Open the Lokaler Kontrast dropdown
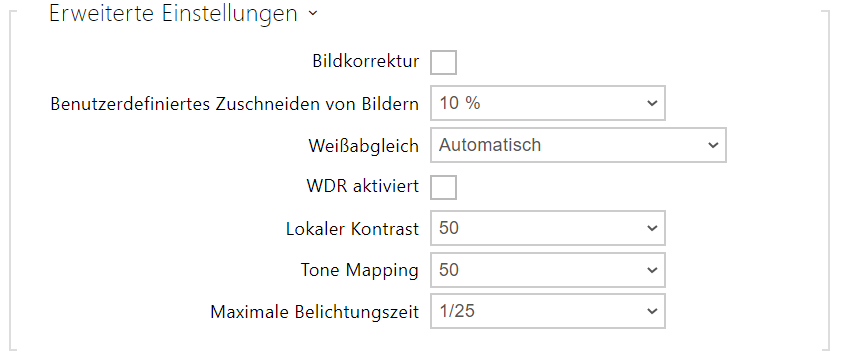This screenshot has width=841, height=360. point(548,228)
